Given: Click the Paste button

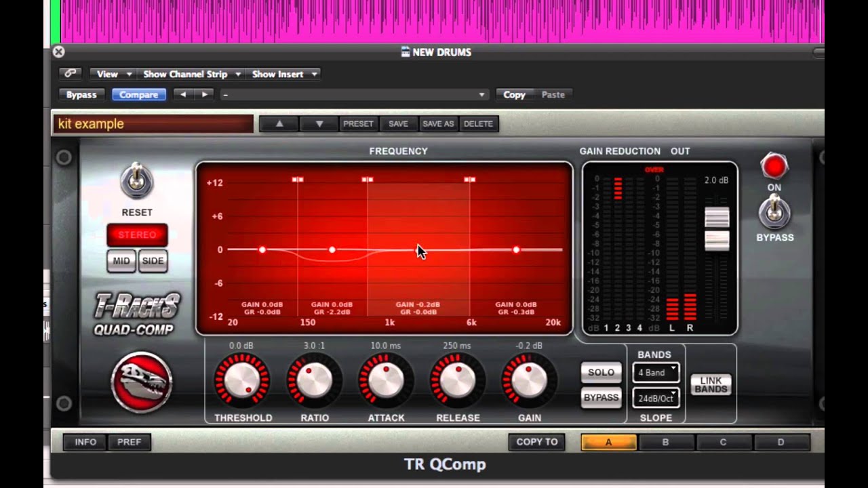Looking at the screenshot, I should (553, 95).
